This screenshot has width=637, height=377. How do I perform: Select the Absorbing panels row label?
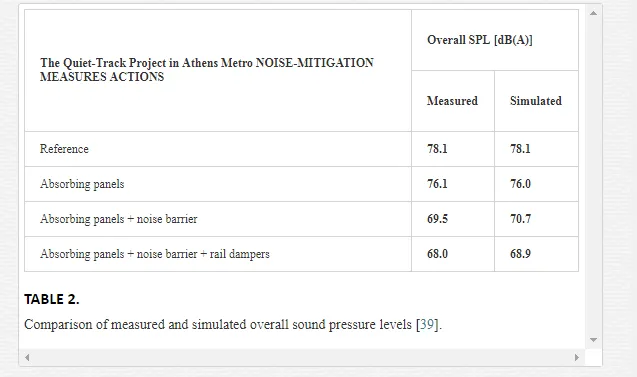click(82, 184)
